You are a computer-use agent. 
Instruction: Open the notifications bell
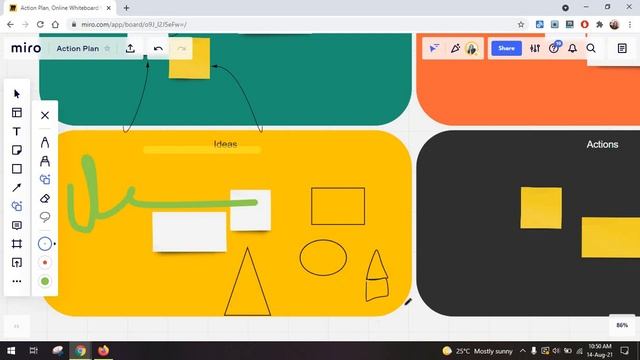click(x=573, y=49)
